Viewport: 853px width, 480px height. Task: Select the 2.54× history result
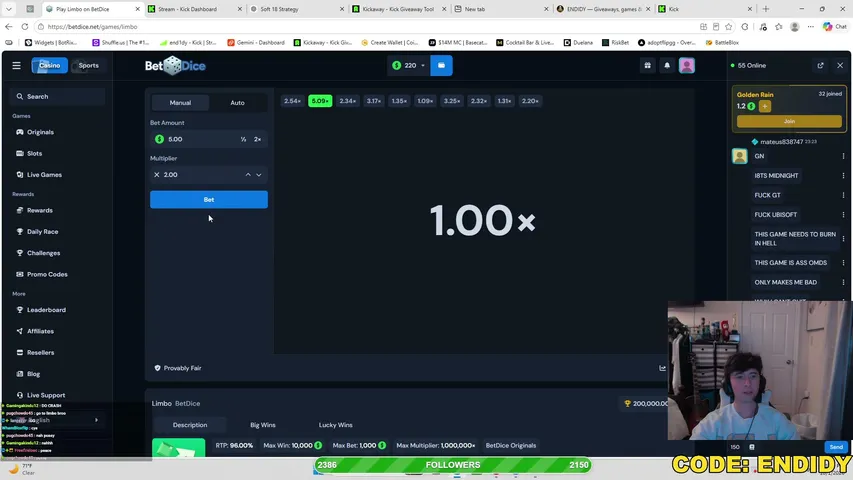(x=293, y=101)
